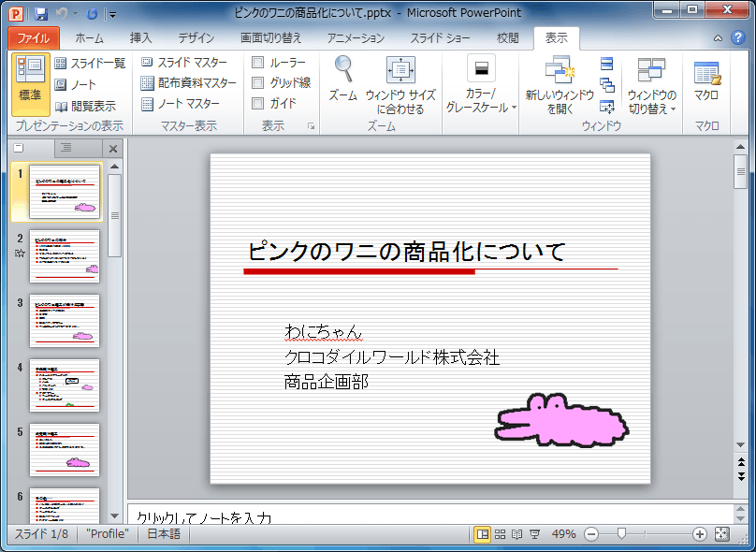This screenshot has height=552, width=756.
Task: Open the ファイル tab
Action: (34, 38)
